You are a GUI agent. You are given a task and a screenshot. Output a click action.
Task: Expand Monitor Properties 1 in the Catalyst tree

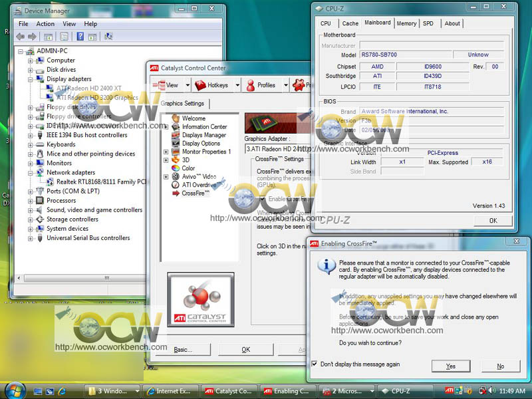pyautogui.click(x=166, y=152)
